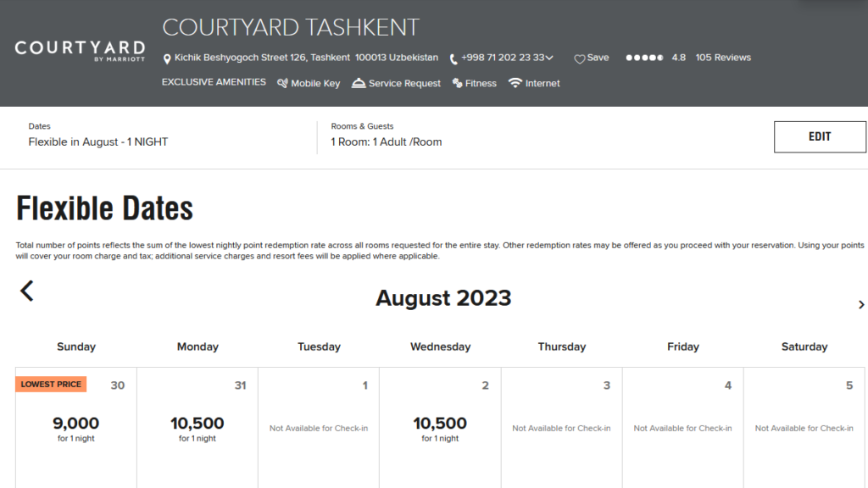Click the Courtyard by Marriott logo
868x488 pixels.
coord(80,50)
